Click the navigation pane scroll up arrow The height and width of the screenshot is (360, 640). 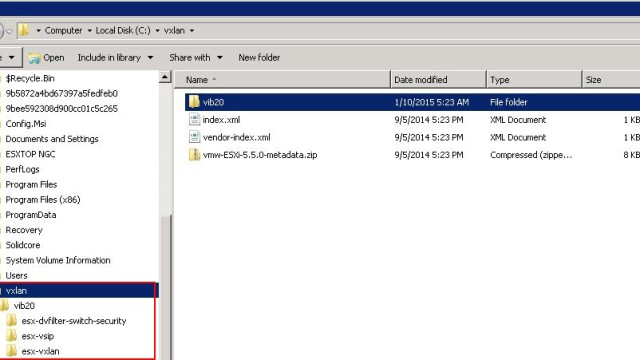(165, 77)
